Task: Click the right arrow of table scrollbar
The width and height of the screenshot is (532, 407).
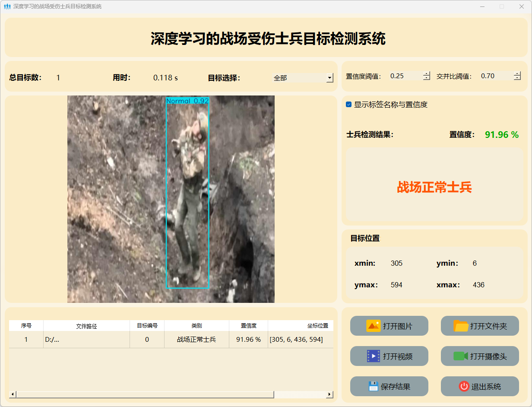Action: [329, 394]
